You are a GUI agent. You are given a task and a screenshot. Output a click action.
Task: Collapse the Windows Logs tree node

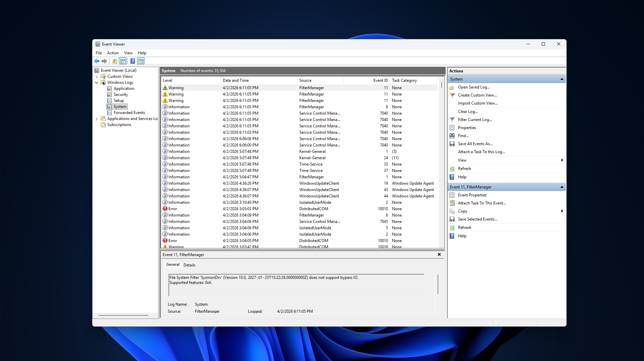point(97,82)
